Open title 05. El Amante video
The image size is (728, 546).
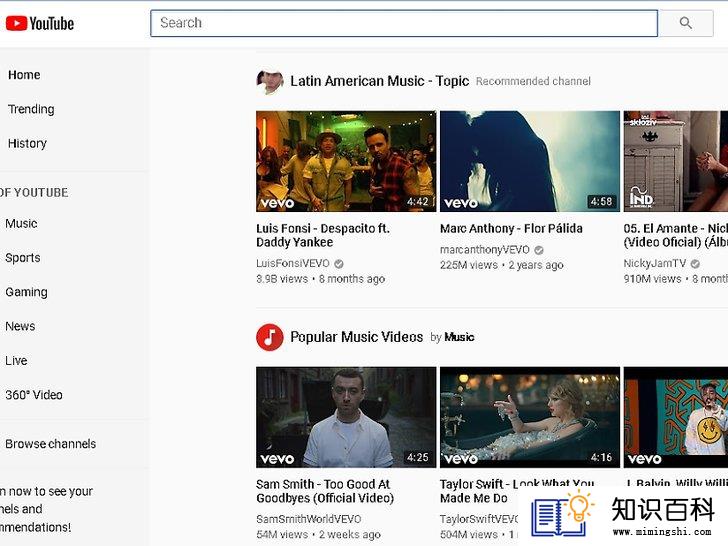(676, 235)
